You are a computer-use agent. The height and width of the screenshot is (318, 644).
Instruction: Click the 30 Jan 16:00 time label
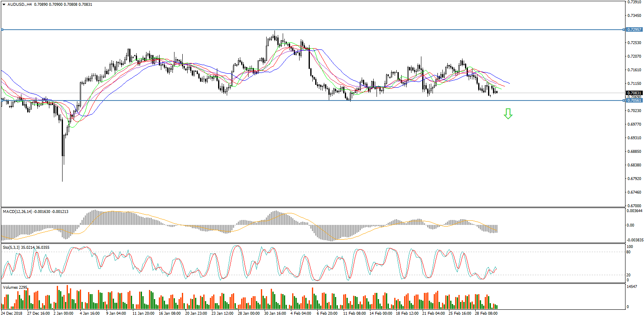point(274,313)
